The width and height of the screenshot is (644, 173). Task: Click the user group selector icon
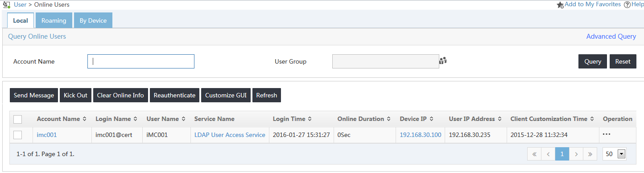point(443,61)
